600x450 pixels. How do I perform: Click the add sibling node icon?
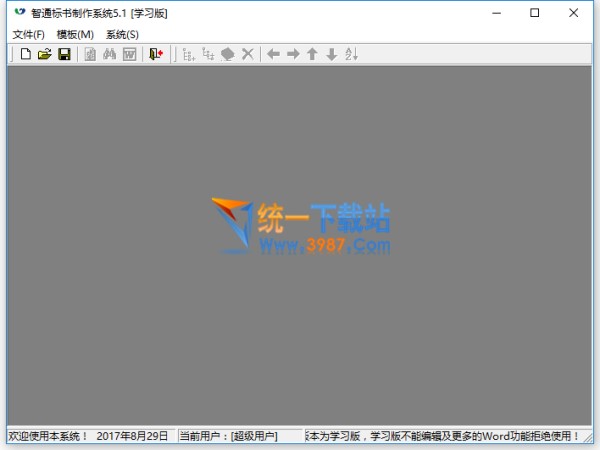(x=189, y=54)
